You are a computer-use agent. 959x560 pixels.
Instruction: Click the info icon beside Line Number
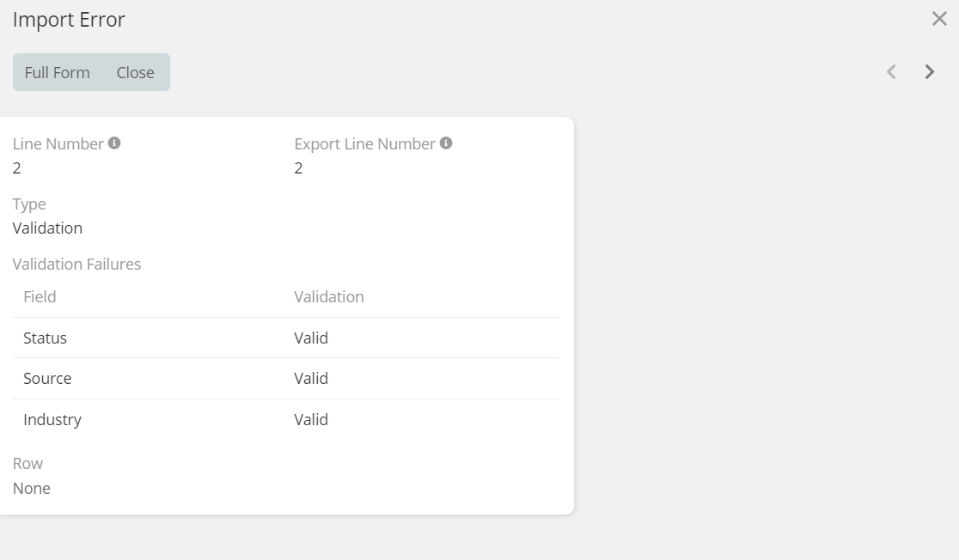(x=114, y=143)
